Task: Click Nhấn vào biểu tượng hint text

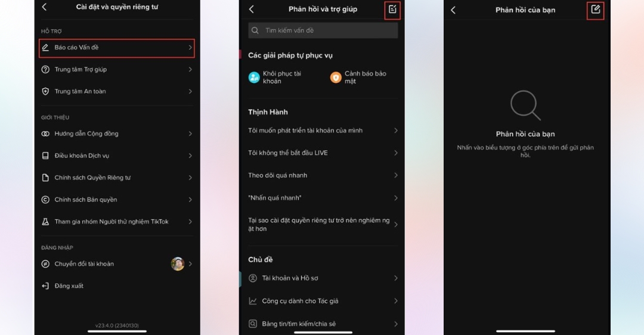Action: pyautogui.click(x=525, y=151)
